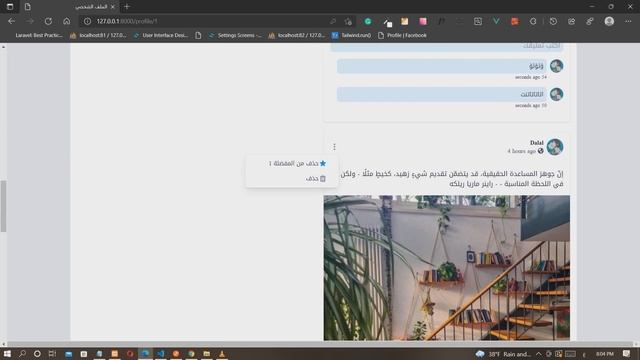Viewport: 640px width, 360px height.
Task: Reload the current page
Action: [x=48, y=21]
